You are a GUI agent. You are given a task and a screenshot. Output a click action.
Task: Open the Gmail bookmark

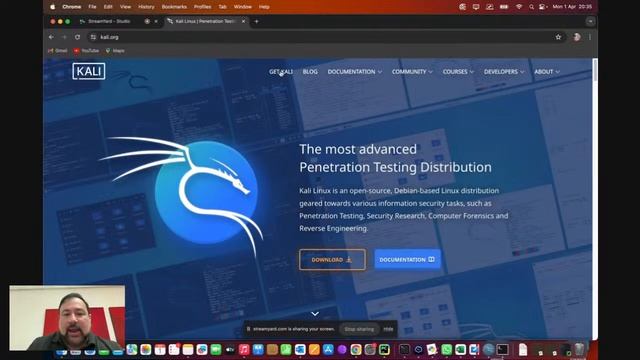tap(58, 51)
